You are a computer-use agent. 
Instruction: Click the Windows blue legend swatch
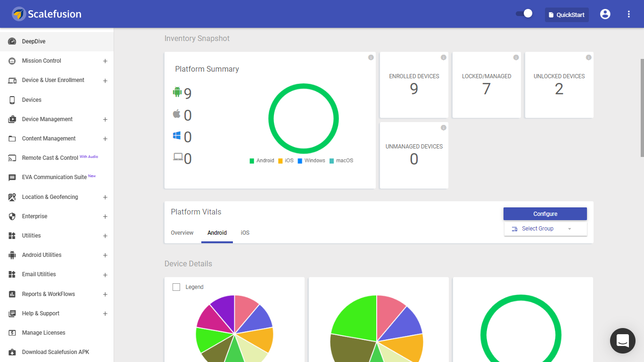[300, 161]
